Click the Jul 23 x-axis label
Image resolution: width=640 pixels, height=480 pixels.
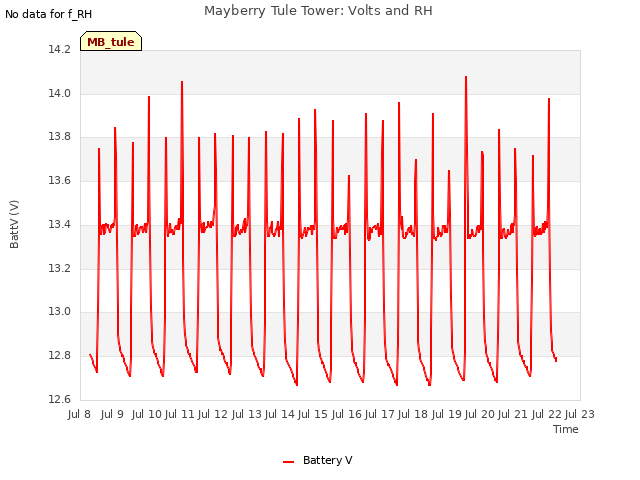(x=580, y=414)
